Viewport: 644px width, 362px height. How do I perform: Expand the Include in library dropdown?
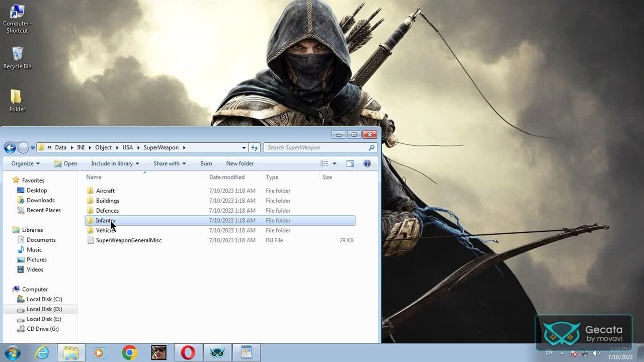point(115,163)
